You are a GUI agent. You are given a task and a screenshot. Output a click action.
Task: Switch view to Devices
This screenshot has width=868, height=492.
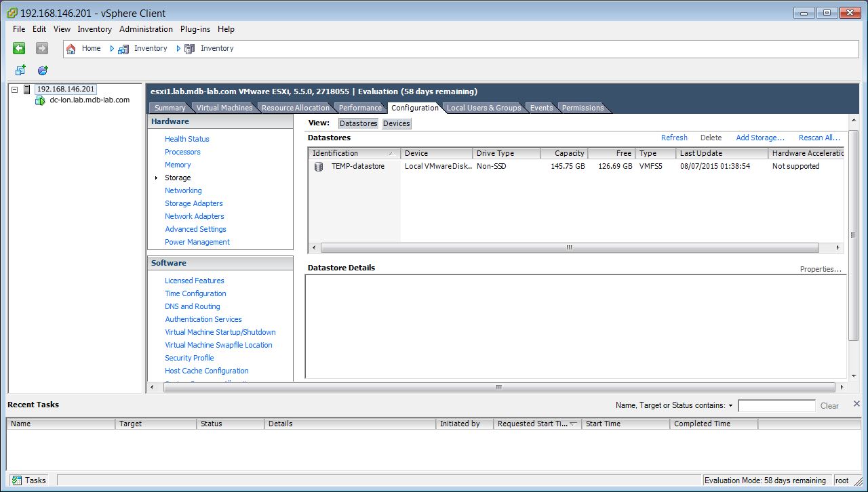pos(396,123)
